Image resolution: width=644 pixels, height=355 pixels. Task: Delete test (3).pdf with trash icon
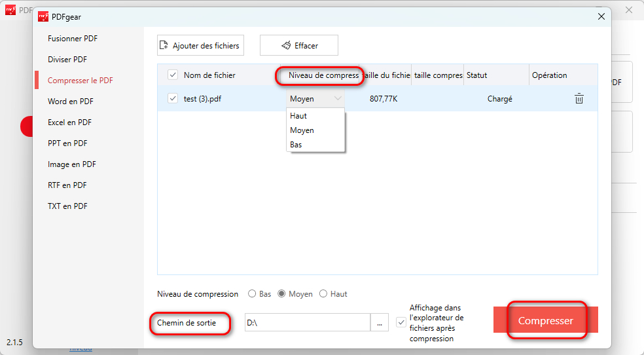(x=579, y=99)
